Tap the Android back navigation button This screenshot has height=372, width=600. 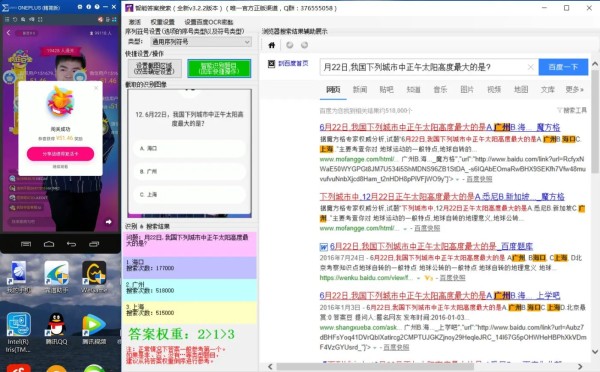71,244
